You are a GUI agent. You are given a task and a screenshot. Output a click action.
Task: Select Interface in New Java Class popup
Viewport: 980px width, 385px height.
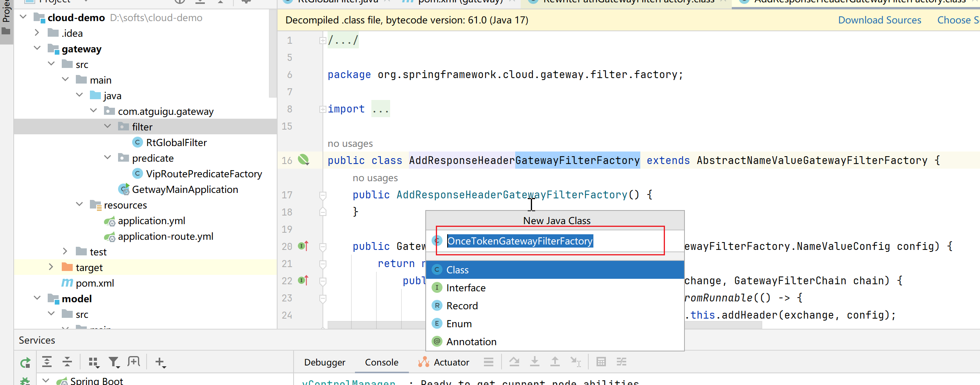click(x=555, y=288)
